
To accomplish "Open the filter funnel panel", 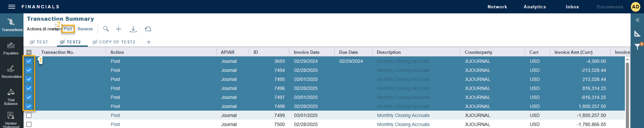I will (x=637, y=46).
